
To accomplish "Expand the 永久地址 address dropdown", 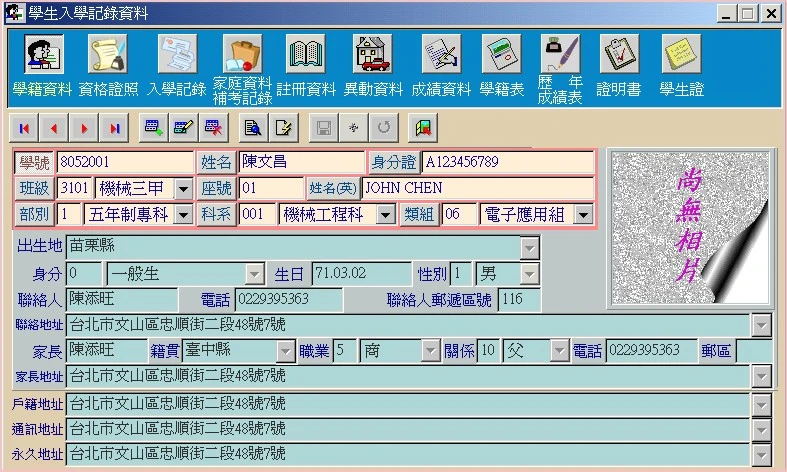I will point(761,455).
